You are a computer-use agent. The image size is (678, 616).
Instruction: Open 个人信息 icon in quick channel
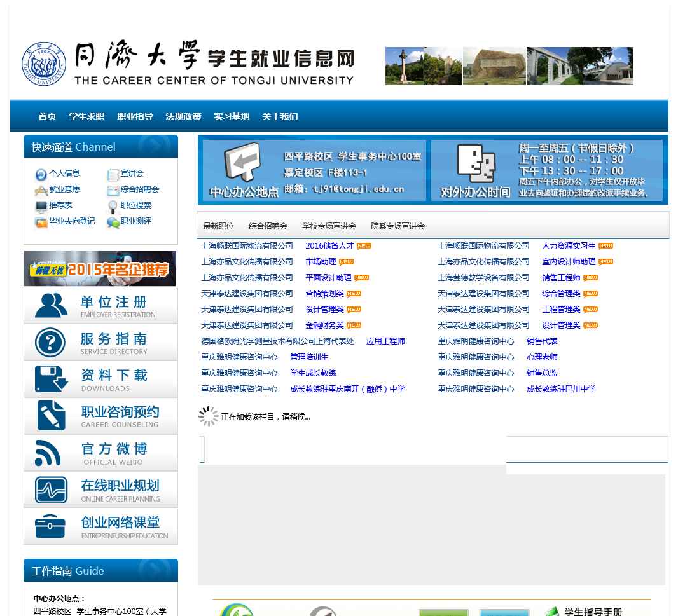tap(41, 174)
